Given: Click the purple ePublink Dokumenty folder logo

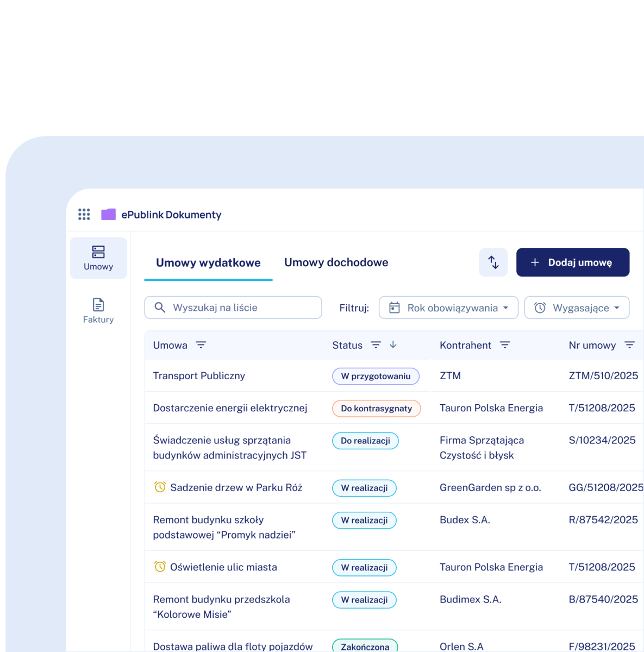Looking at the screenshot, I should click(x=109, y=215).
